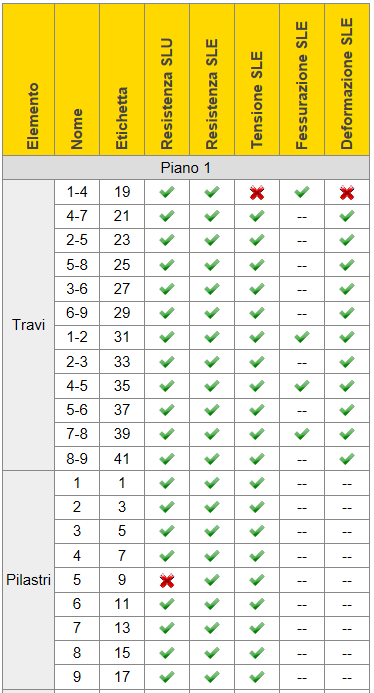Select the Pilastri group cell
Viewport: 374px width, 693px height.
(29, 580)
